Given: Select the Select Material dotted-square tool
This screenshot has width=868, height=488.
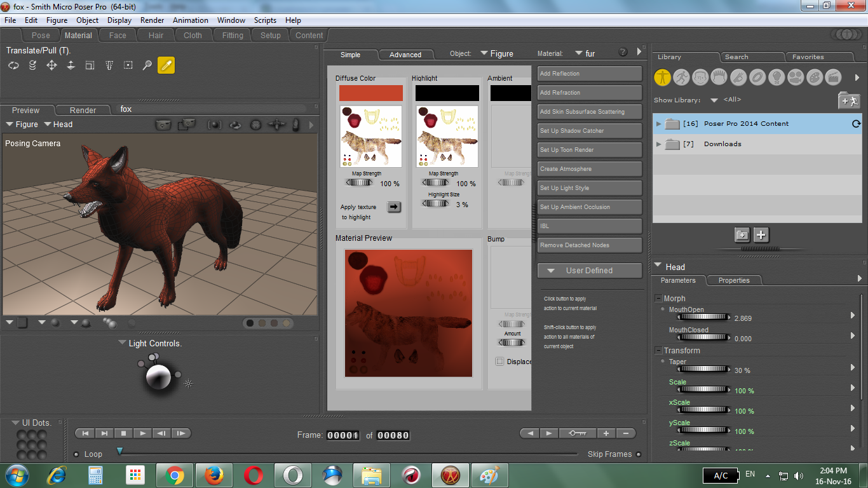Looking at the screenshot, I should pos(128,65).
